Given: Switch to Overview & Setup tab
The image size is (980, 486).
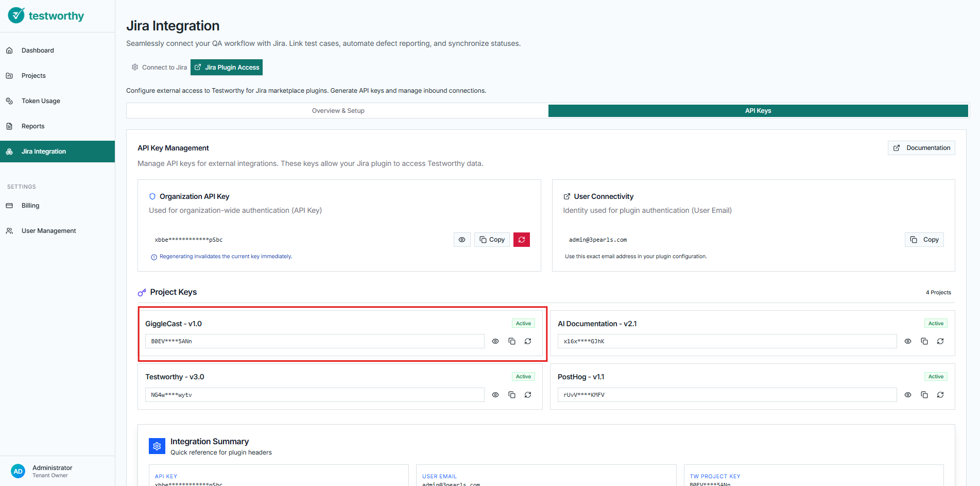Looking at the screenshot, I should coord(338,111).
